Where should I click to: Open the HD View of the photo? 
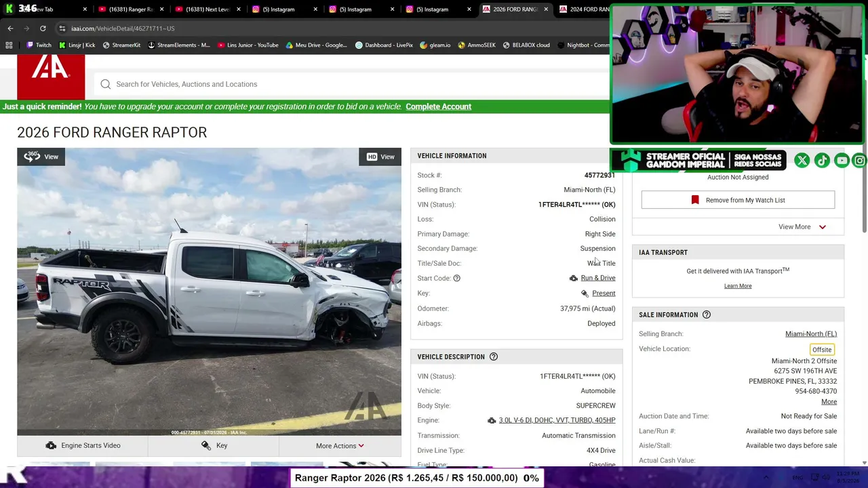380,157
